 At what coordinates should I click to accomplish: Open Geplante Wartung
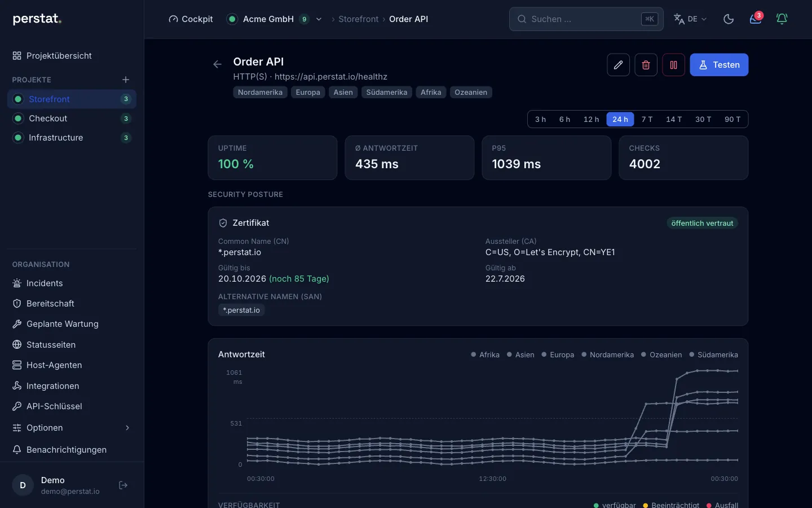(x=72, y=324)
